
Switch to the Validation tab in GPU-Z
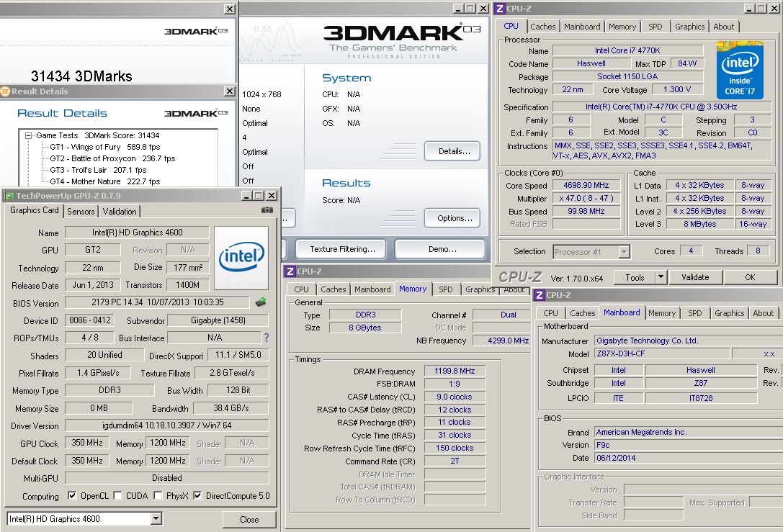point(120,211)
